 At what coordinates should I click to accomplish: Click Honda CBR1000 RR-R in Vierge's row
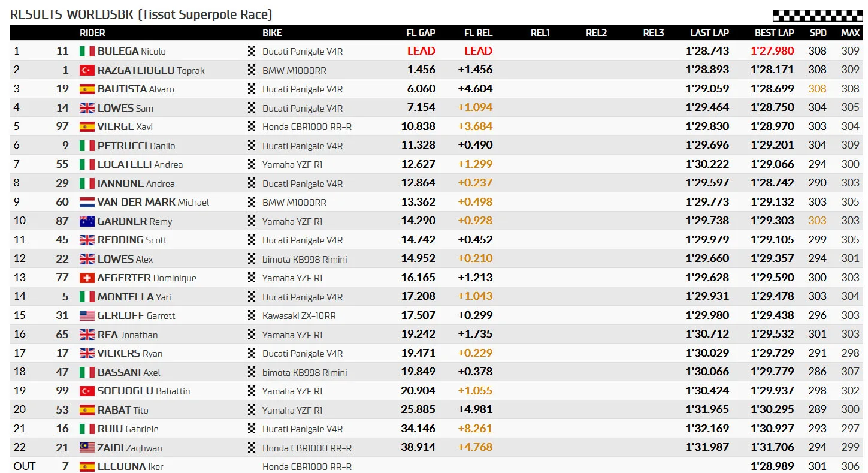[x=307, y=126]
